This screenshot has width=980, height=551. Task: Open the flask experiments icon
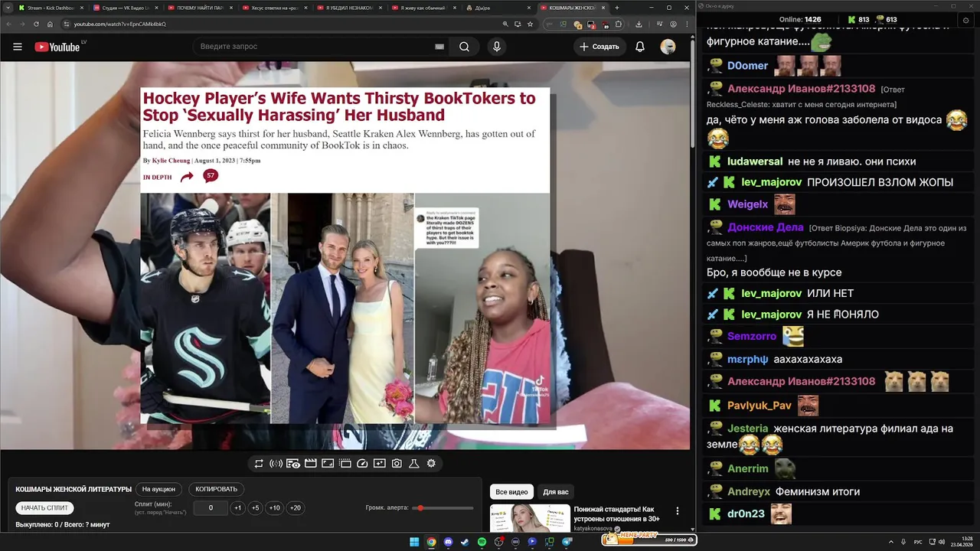click(413, 464)
